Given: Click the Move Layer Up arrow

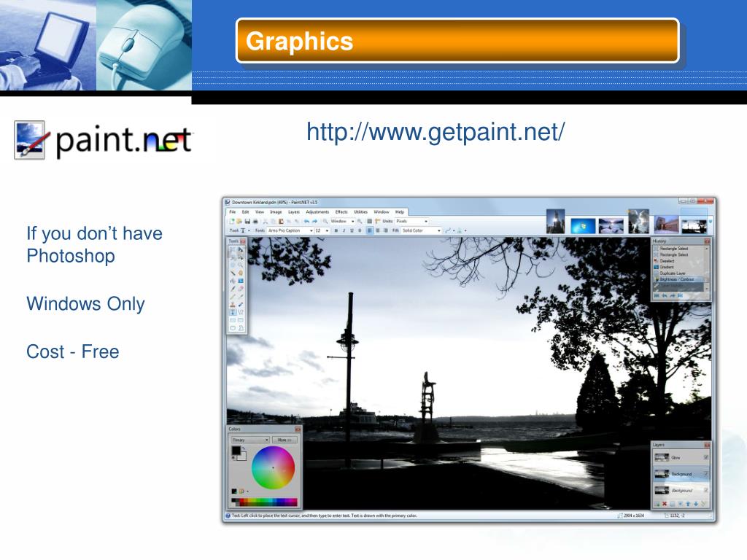Looking at the screenshot, I should 688,504.
